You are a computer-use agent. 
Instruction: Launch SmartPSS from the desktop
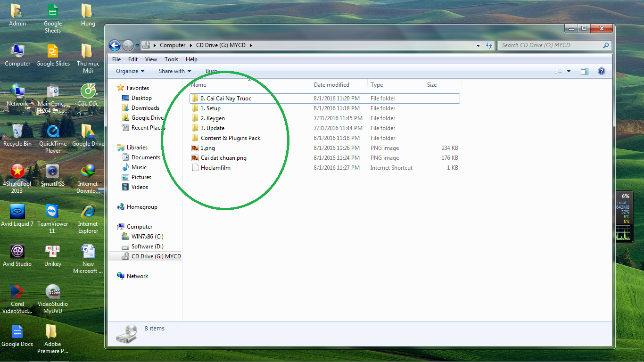(x=53, y=175)
